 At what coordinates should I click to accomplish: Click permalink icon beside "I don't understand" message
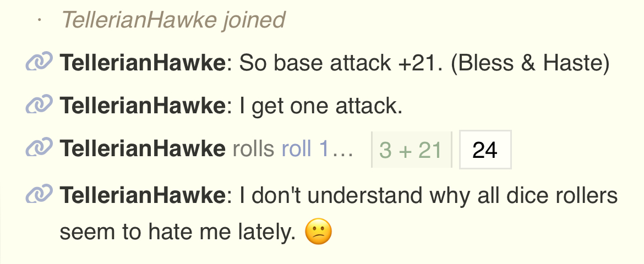[x=39, y=195]
